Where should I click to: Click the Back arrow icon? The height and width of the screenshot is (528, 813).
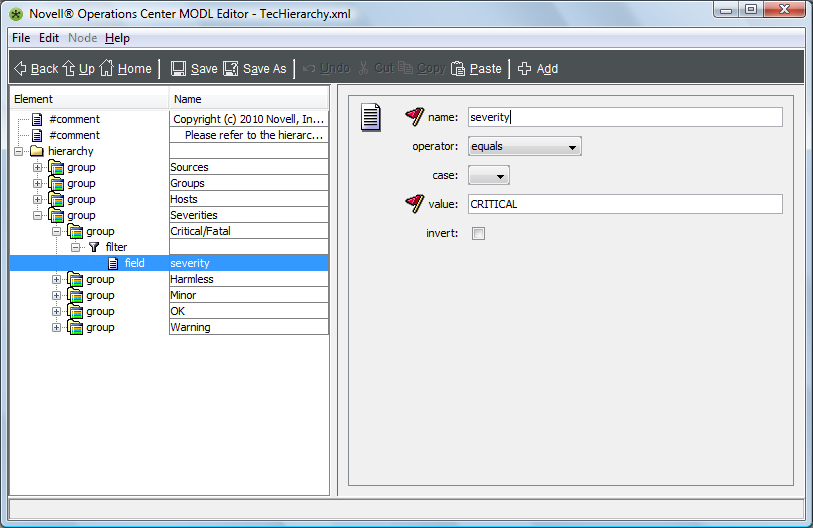click(x=20, y=68)
